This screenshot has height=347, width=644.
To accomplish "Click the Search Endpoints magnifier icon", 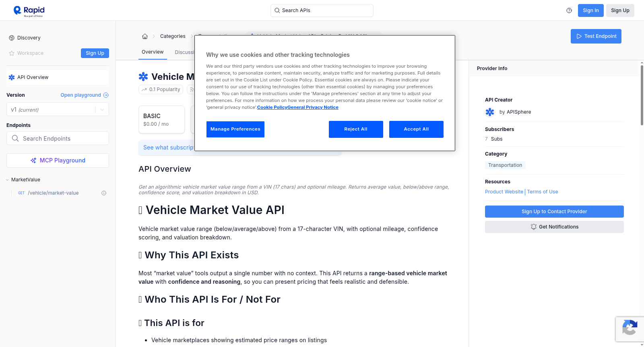I will click(15, 138).
